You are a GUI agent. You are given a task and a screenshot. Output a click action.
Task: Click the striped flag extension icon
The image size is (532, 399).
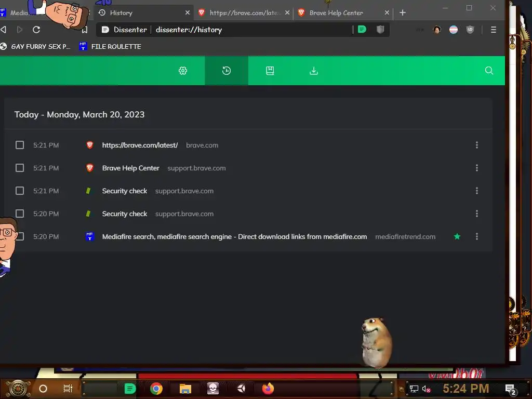click(453, 30)
